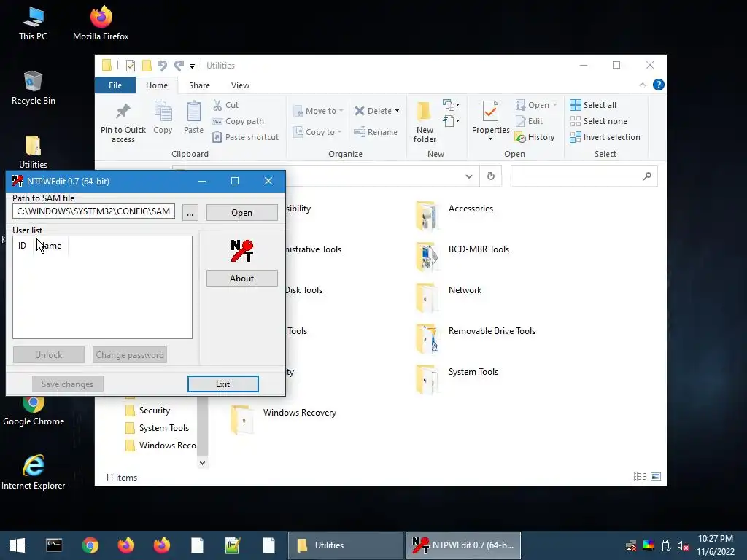Open the Easy access dropdown icon
The width and height of the screenshot is (747, 560).
[x=451, y=121]
